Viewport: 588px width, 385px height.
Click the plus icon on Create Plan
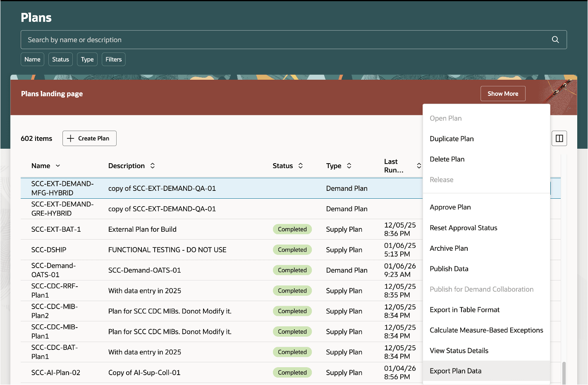click(71, 138)
